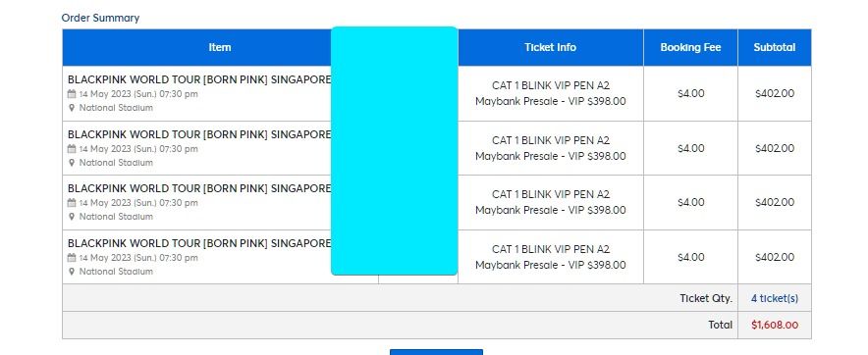The image size is (868, 355).
Task: Click the location pin icon in the fourth ticket row
Action: (x=72, y=272)
